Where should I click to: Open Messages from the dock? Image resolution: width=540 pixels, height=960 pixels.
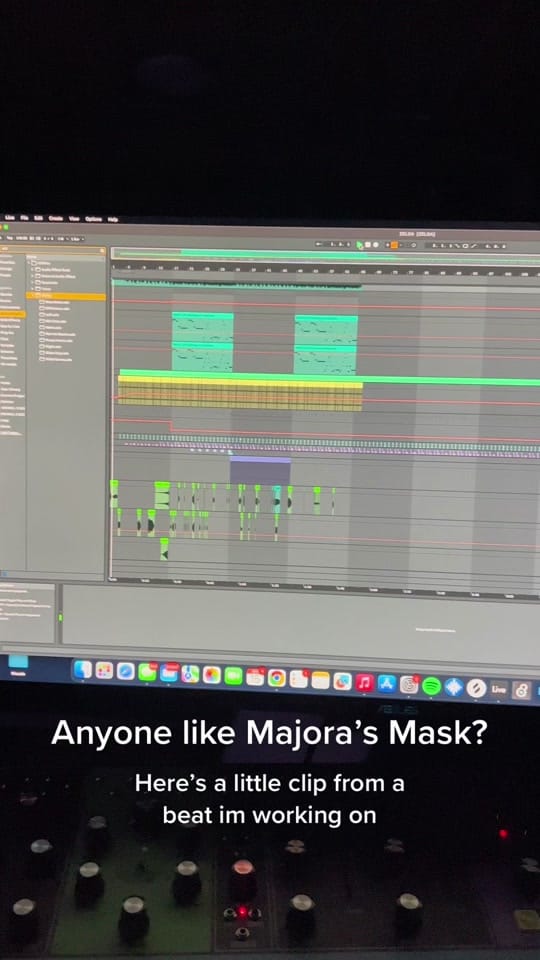point(147,672)
